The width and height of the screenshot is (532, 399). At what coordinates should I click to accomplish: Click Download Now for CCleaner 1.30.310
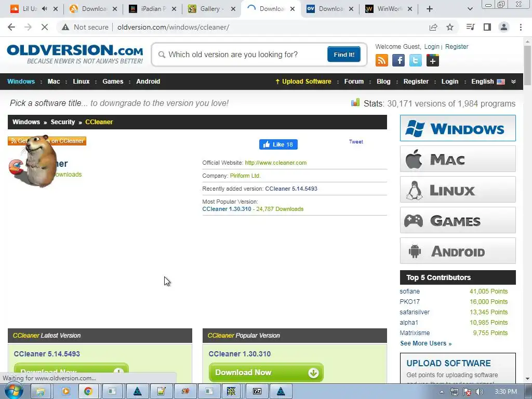click(266, 373)
